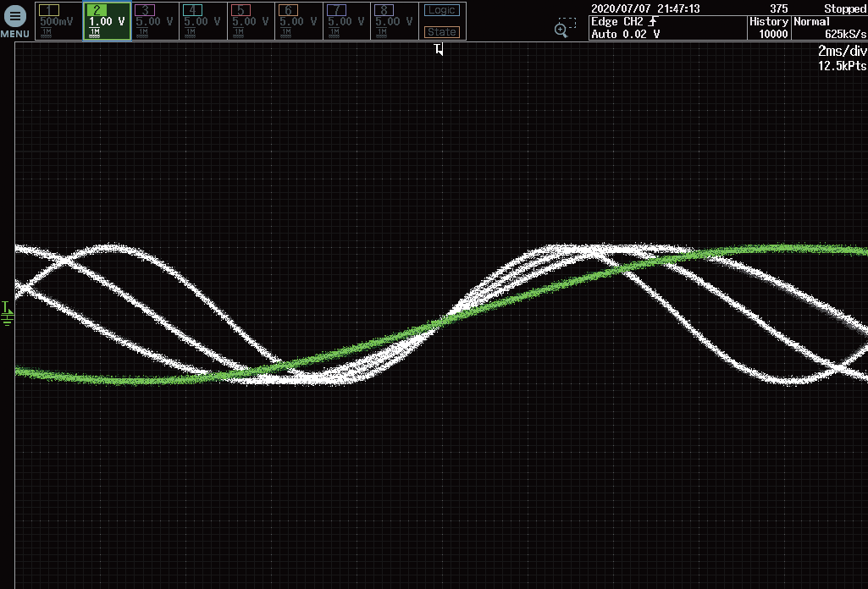Select channel 2 (1.00 V) button
This screenshot has height=589, width=868.
pos(107,21)
